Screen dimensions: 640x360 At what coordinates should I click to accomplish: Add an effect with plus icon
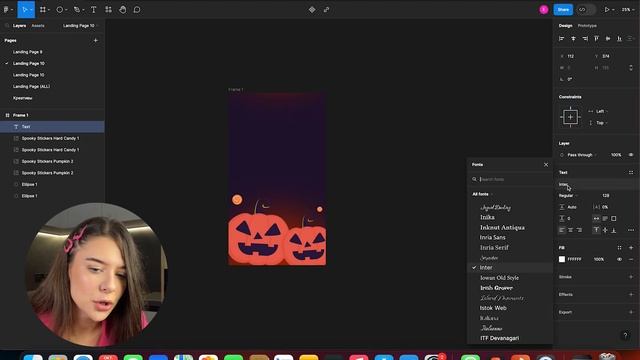point(631,294)
